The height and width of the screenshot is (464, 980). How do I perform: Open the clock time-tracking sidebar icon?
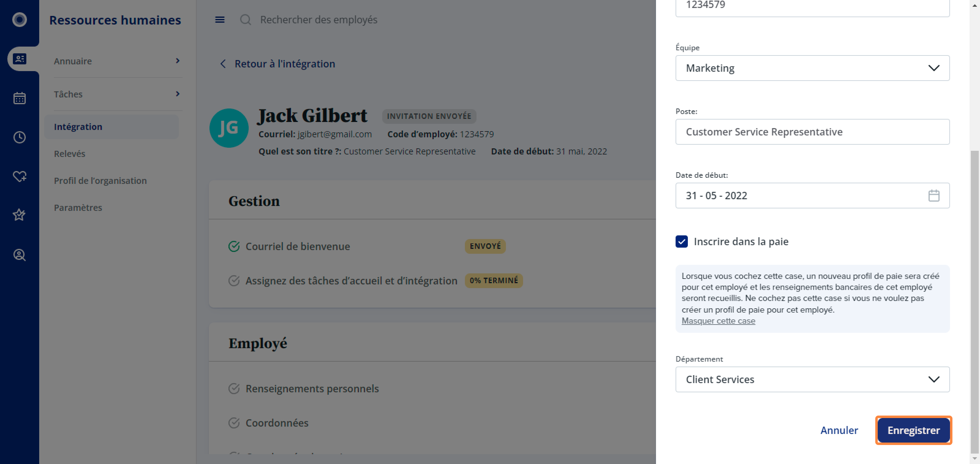[x=19, y=137]
